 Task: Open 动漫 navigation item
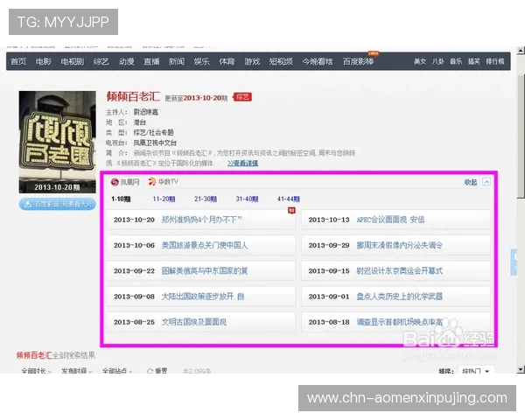pos(127,61)
